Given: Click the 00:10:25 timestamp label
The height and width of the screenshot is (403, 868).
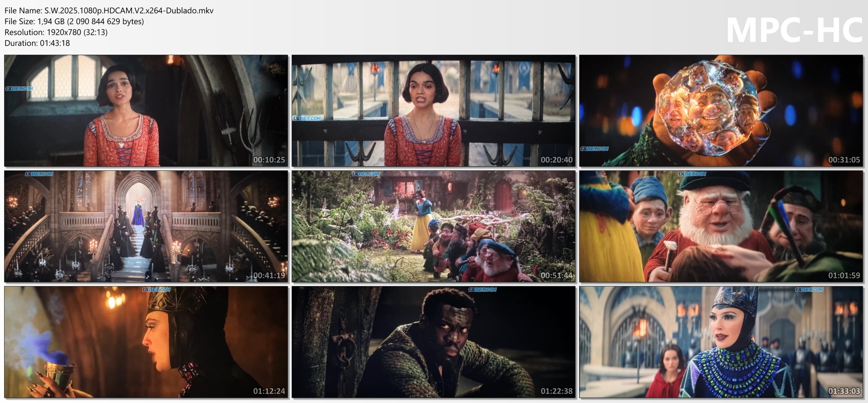Looking at the screenshot, I should [269, 160].
